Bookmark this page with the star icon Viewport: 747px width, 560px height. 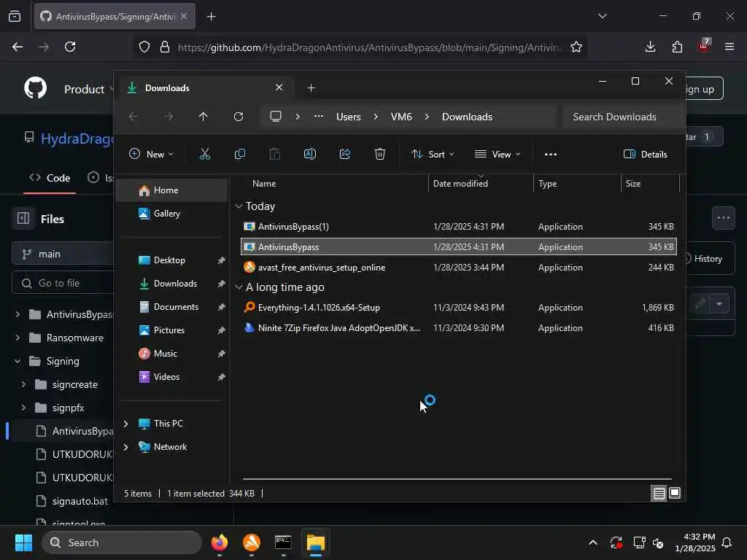coord(576,47)
